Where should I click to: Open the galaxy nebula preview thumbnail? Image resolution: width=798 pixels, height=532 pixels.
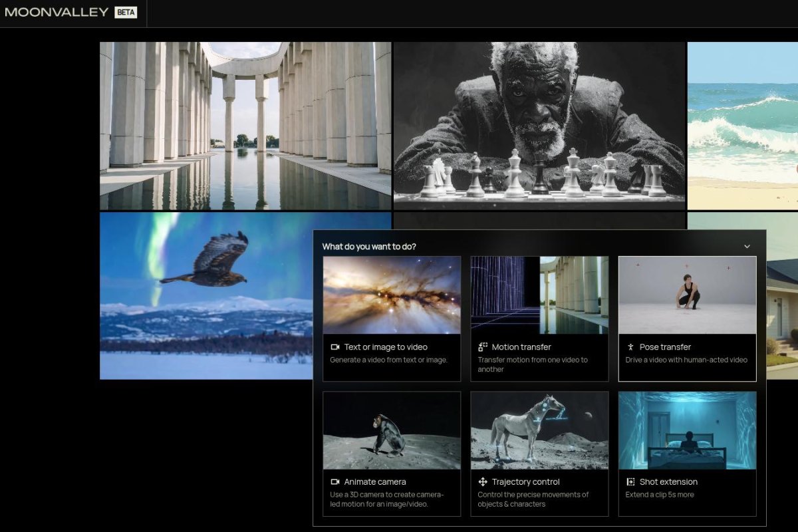click(x=392, y=295)
